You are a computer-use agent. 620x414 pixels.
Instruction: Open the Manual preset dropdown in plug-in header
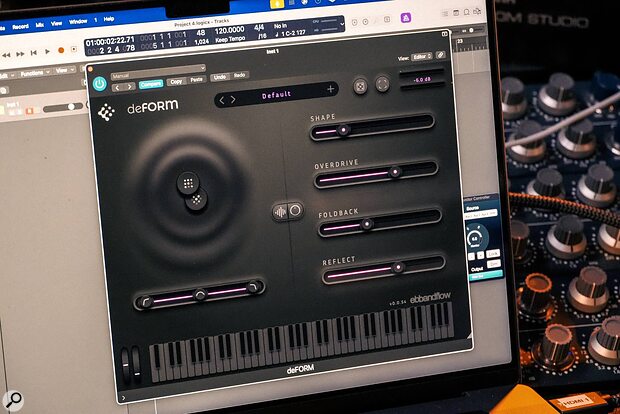(158, 72)
